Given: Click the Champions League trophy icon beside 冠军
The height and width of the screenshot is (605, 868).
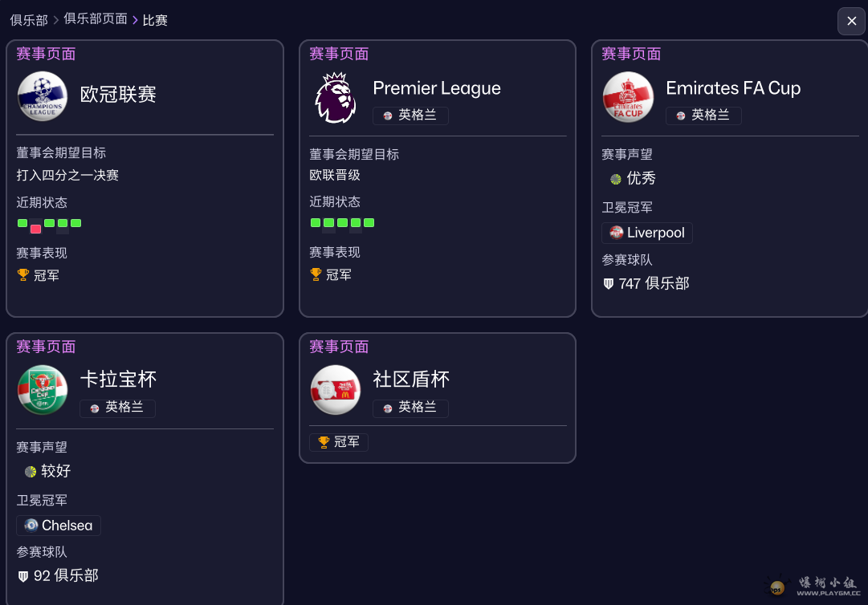Looking at the screenshot, I should pos(23,275).
